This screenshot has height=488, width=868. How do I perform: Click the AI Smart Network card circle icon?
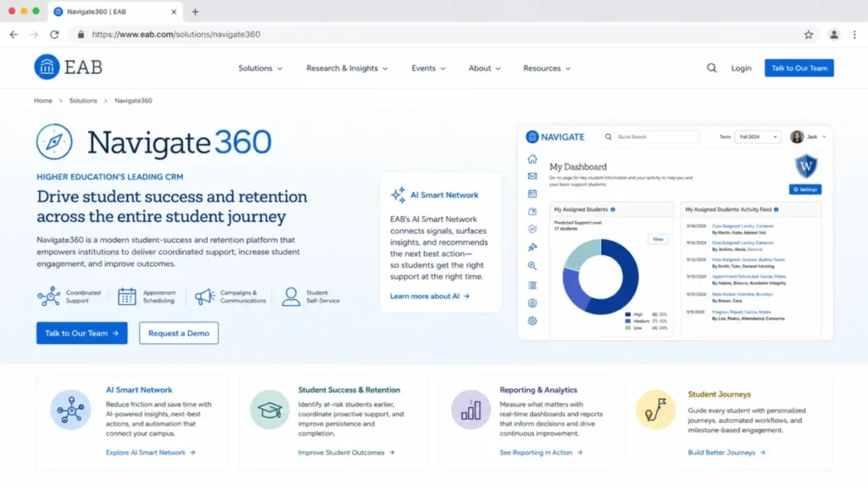click(70, 410)
